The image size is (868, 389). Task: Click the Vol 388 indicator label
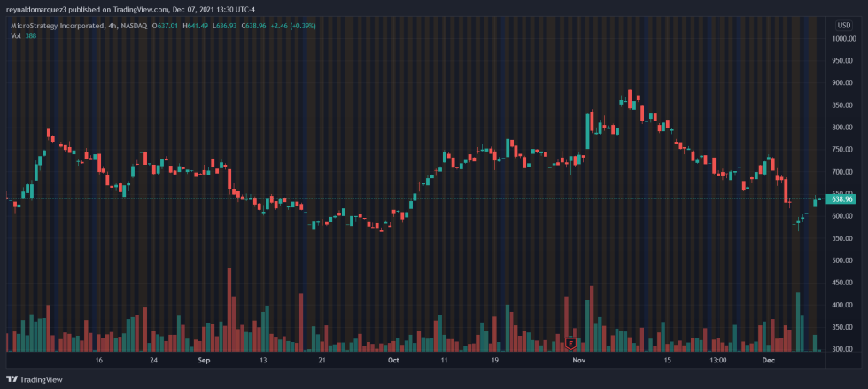tap(22, 35)
